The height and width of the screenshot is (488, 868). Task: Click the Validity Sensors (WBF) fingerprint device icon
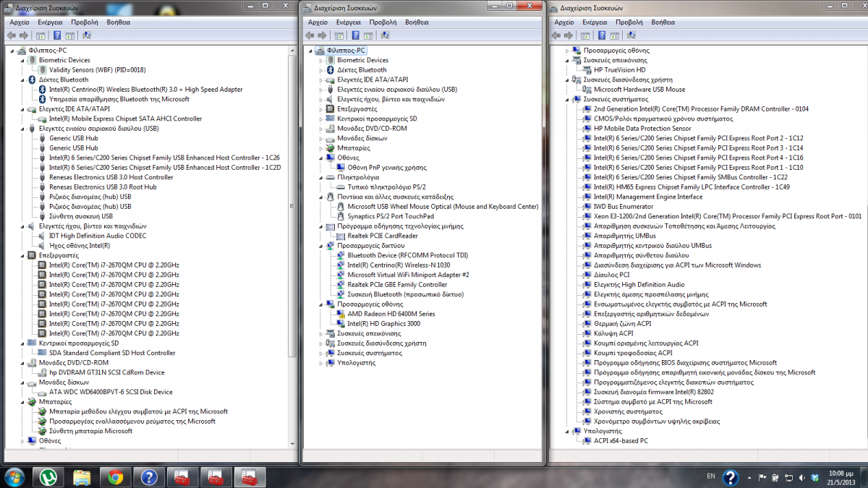click(43, 70)
